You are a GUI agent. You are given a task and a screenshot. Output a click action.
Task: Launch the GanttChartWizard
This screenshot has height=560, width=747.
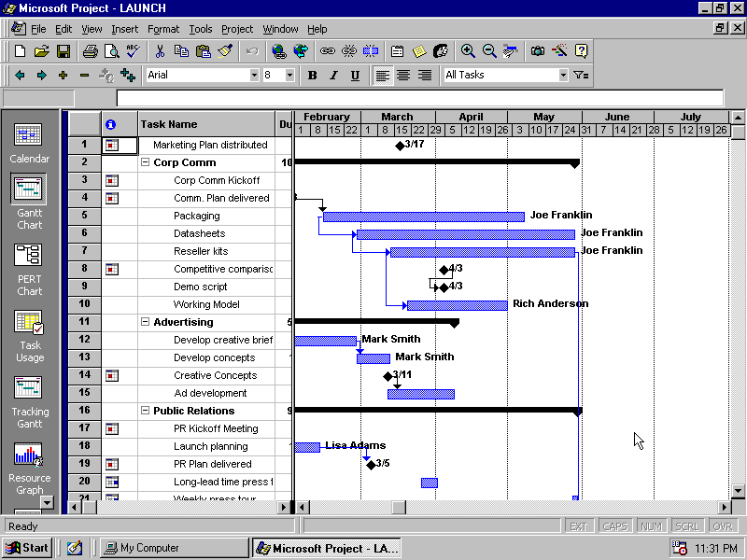[559, 51]
